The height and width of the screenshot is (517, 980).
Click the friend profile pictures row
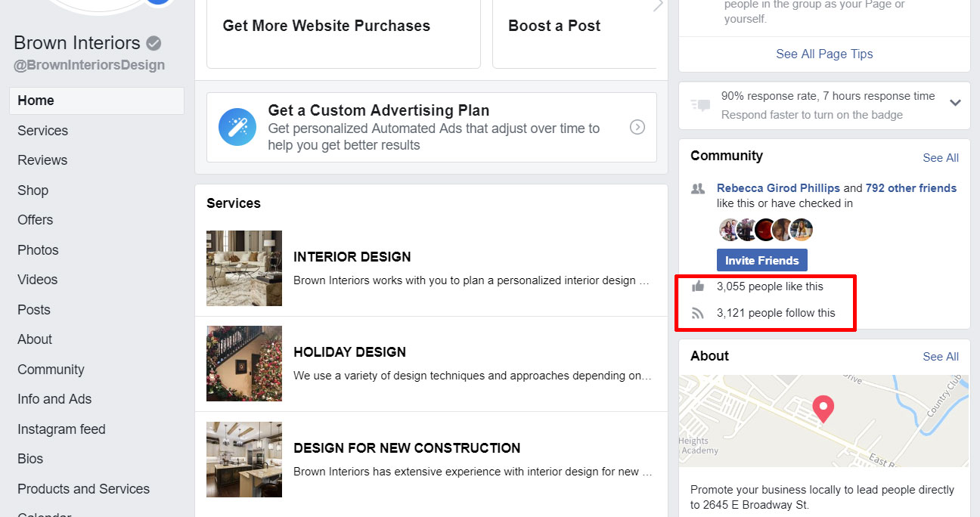[766, 230]
